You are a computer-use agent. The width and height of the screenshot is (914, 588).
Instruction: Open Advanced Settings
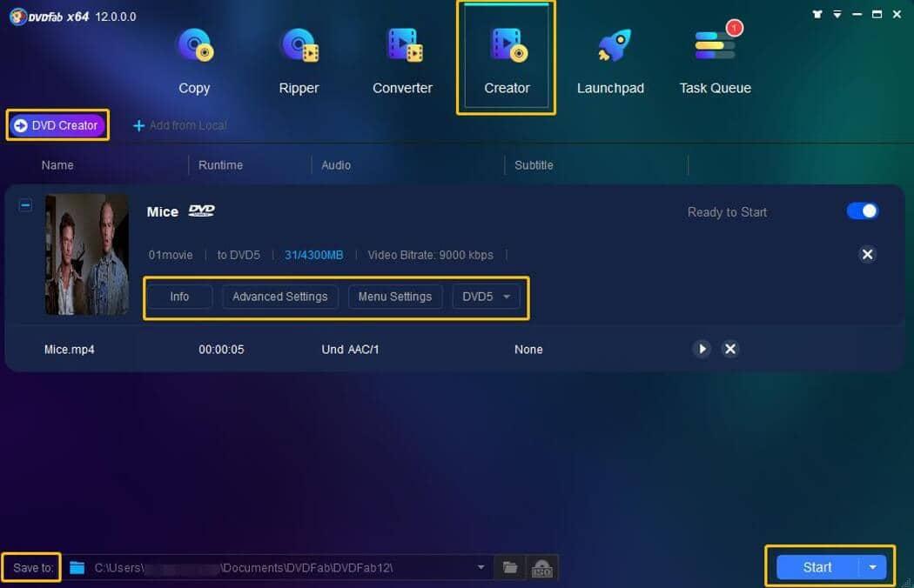[x=279, y=297]
